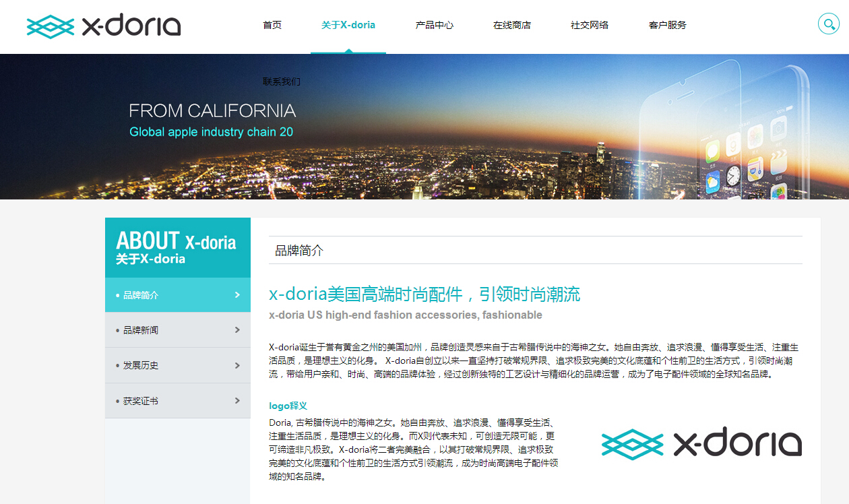Click the headline 'x-doria美国高端时尚配件，引领时尚潮流'
Image resolution: width=849 pixels, height=504 pixels.
click(425, 294)
